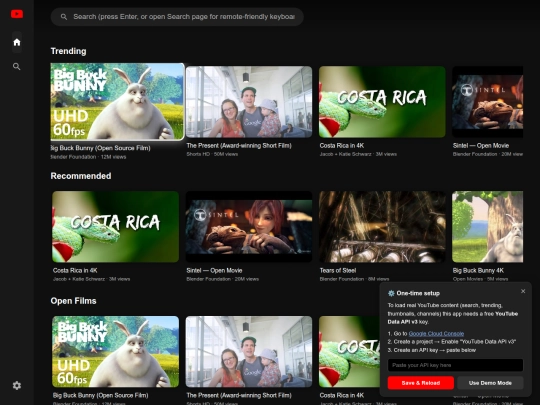The image size is (540, 405).
Task: Click 'The Present (Award-winning Short Film)' title in Trending
Action: click(239, 146)
